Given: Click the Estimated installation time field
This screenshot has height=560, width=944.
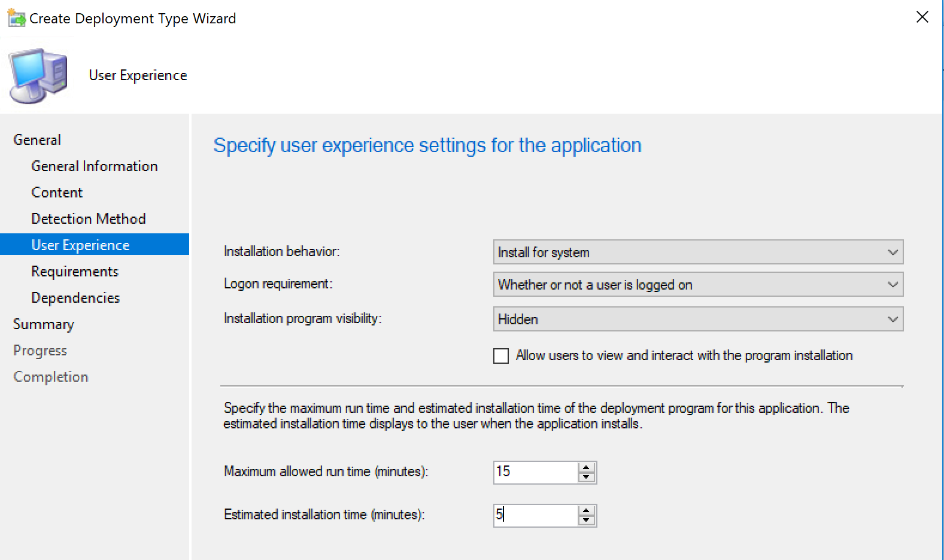Looking at the screenshot, I should click(x=536, y=515).
